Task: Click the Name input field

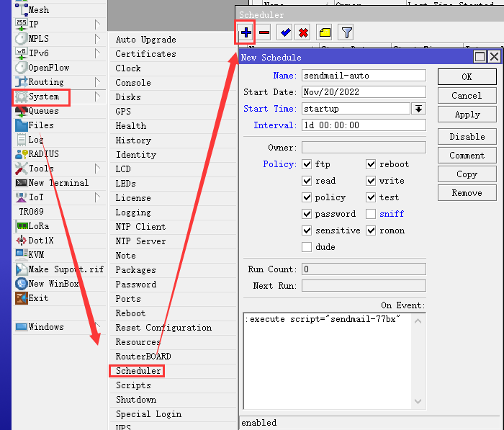Action: click(x=364, y=76)
